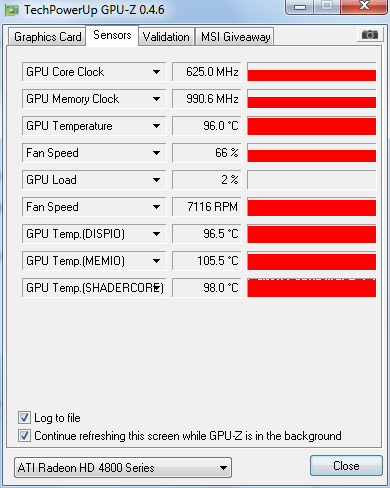Click the GPU-Z app icon in title bar
The width and height of the screenshot is (390, 488).
[12, 11]
